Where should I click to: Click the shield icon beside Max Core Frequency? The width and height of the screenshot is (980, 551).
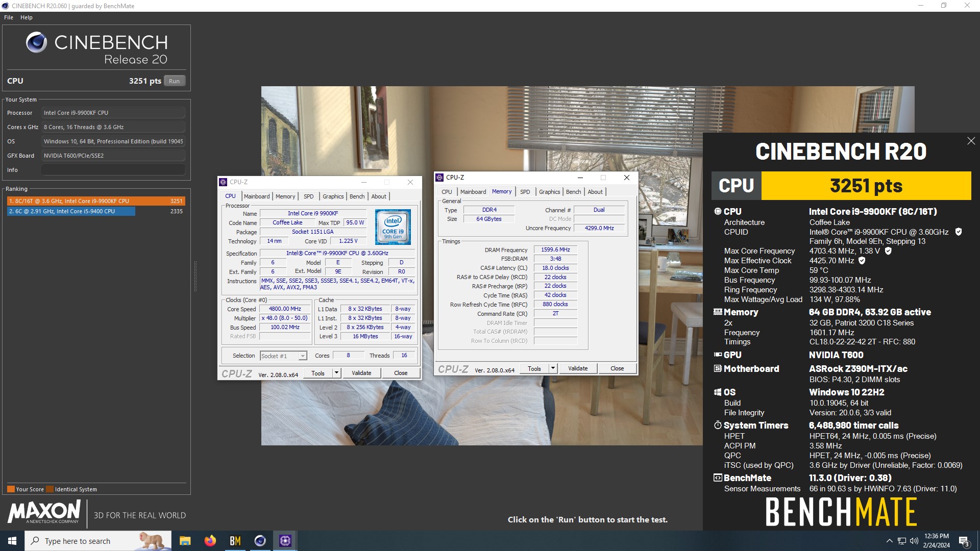click(x=888, y=251)
